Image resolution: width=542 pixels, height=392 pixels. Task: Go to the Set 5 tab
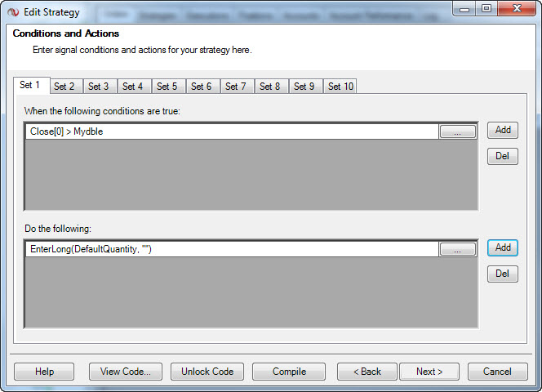pos(168,87)
